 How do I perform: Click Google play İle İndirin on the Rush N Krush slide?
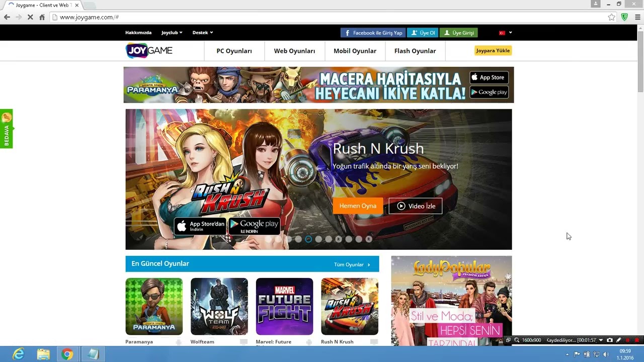coord(254,226)
